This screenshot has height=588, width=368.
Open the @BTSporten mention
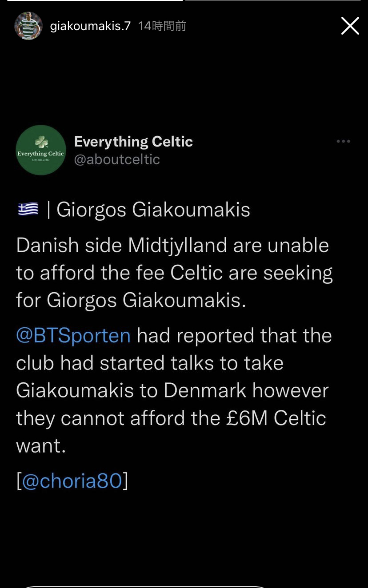coord(73,335)
